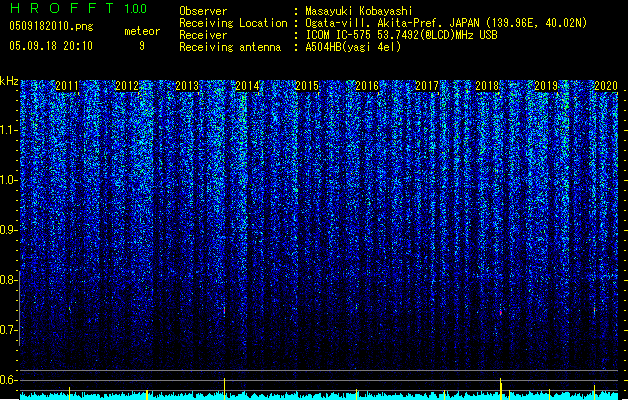Click the Receiver label
This screenshot has width=629, height=400.
coord(203,35)
